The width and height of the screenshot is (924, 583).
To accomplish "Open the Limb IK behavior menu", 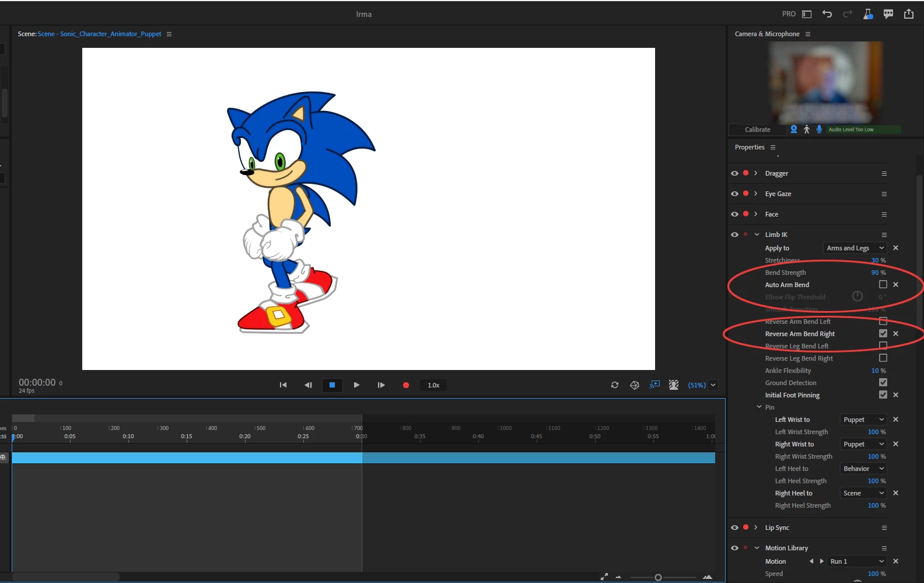I will click(884, 235).
